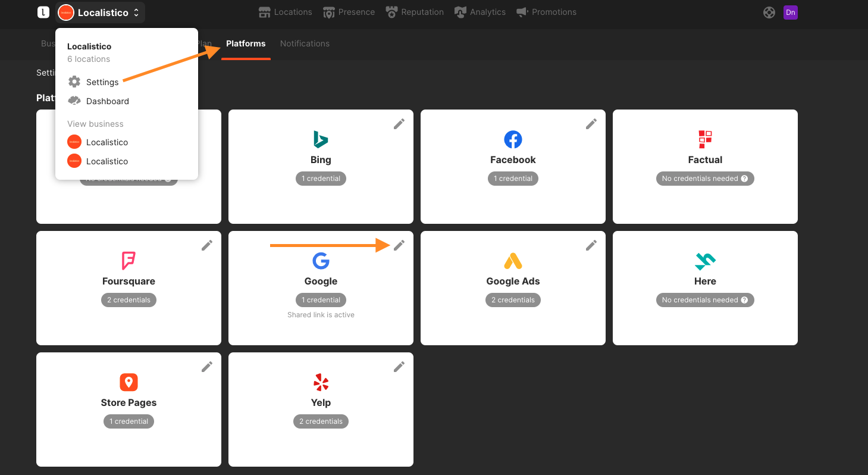This screenshot has width=868, height=475.
Task: Click Google's 1 credential badge
Action: pyautogui.click(x=321, y=300)
